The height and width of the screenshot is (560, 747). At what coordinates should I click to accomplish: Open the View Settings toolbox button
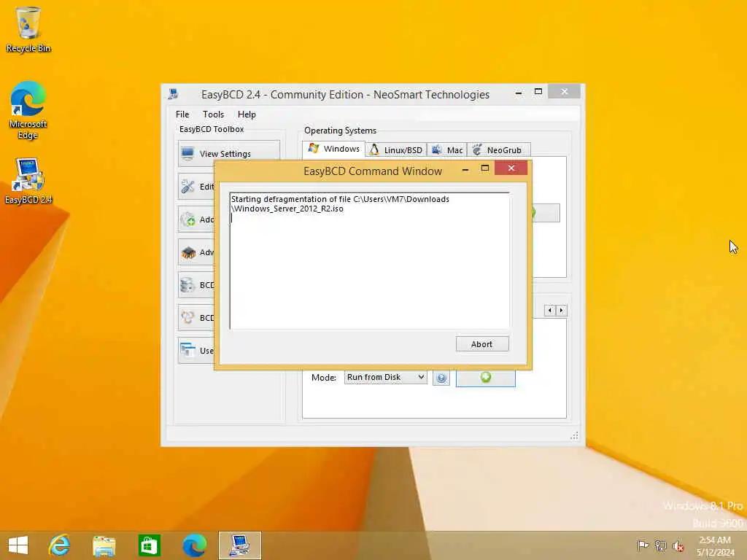pyautogui.click(x=228, y=153)
